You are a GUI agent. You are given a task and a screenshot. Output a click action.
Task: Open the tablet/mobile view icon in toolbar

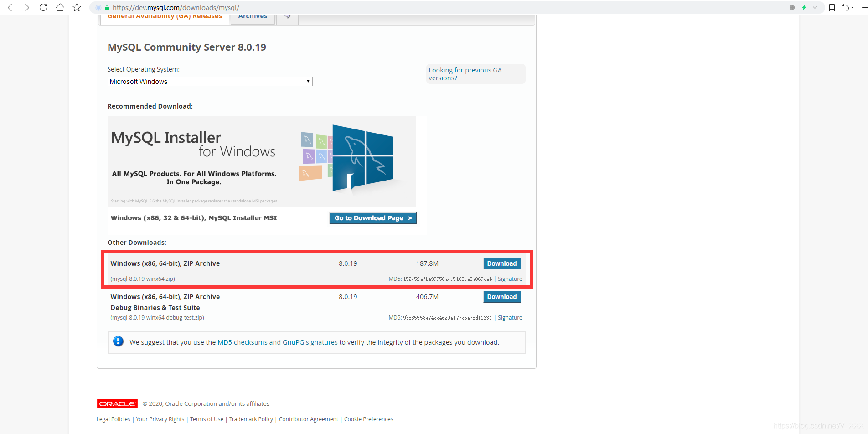(832, 8)
